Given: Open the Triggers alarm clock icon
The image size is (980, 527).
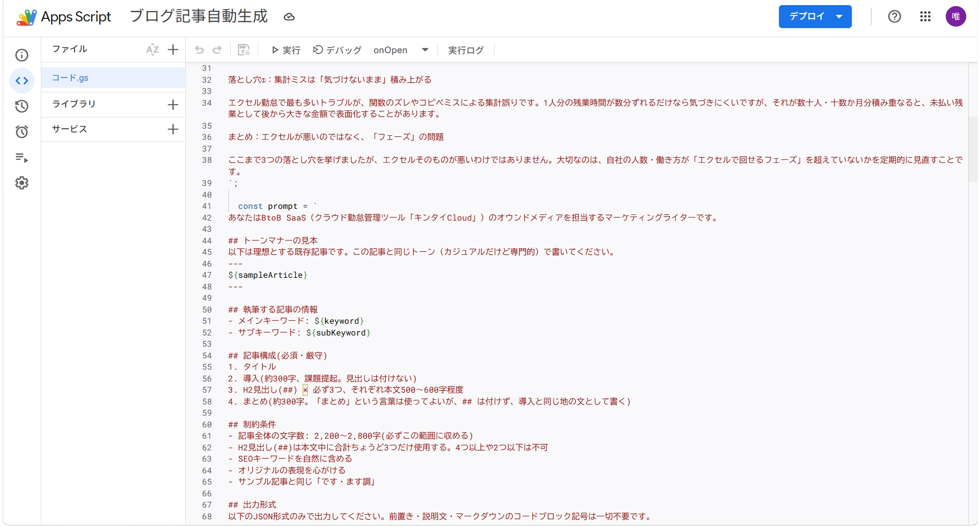Looking at the screenshot, I should pyautogui.click(x=22, y=132).
